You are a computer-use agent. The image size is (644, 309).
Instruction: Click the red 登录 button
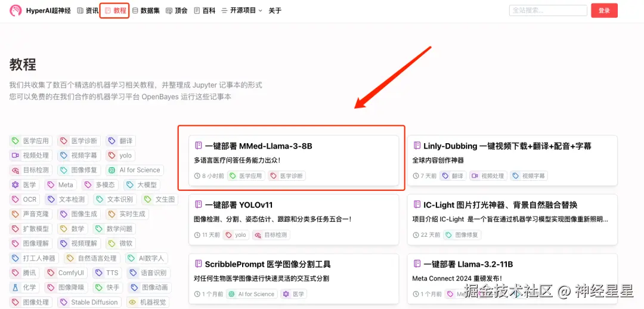[604, 11]
